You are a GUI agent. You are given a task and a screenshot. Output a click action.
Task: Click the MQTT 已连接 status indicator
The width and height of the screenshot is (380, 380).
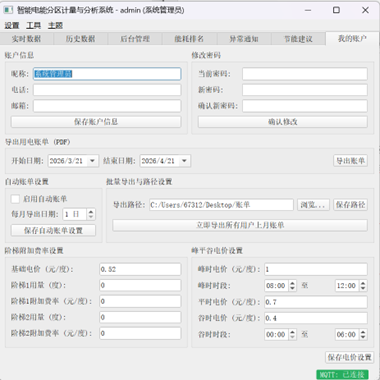click(x=342, y=375)
